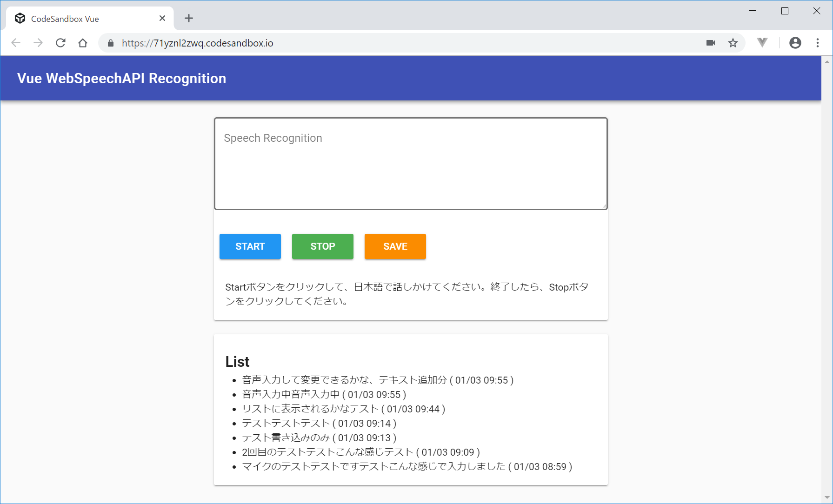Click the list entry dated 01/03 08:59

(407, 466)
